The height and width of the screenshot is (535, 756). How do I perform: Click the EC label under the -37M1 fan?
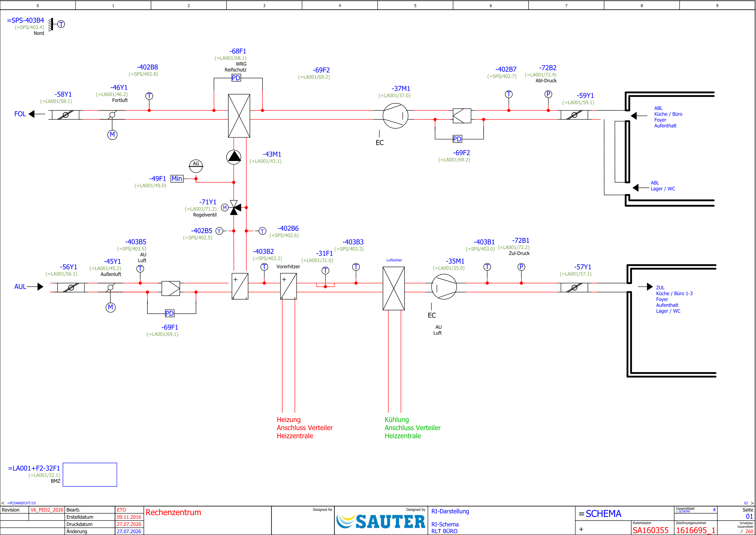[380, 143]
